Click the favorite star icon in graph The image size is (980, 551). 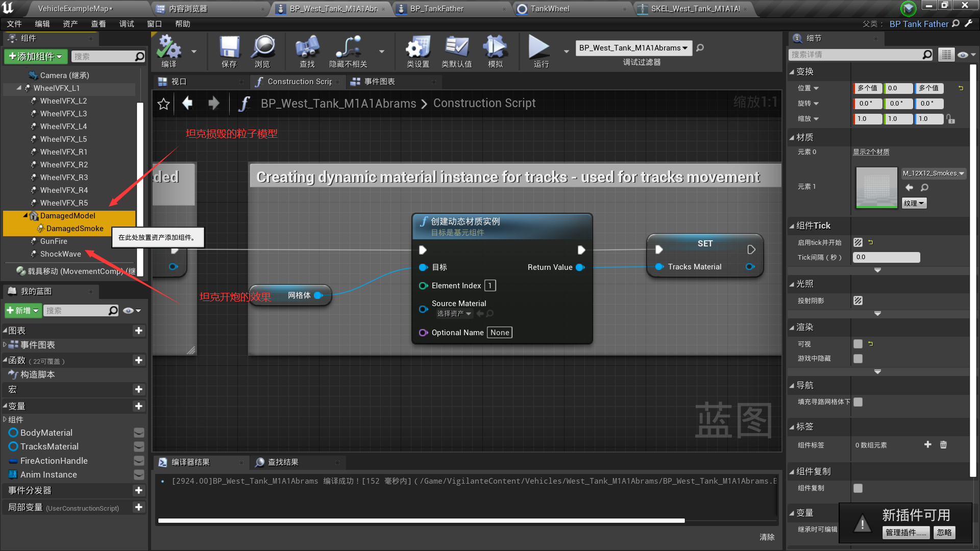163,104
